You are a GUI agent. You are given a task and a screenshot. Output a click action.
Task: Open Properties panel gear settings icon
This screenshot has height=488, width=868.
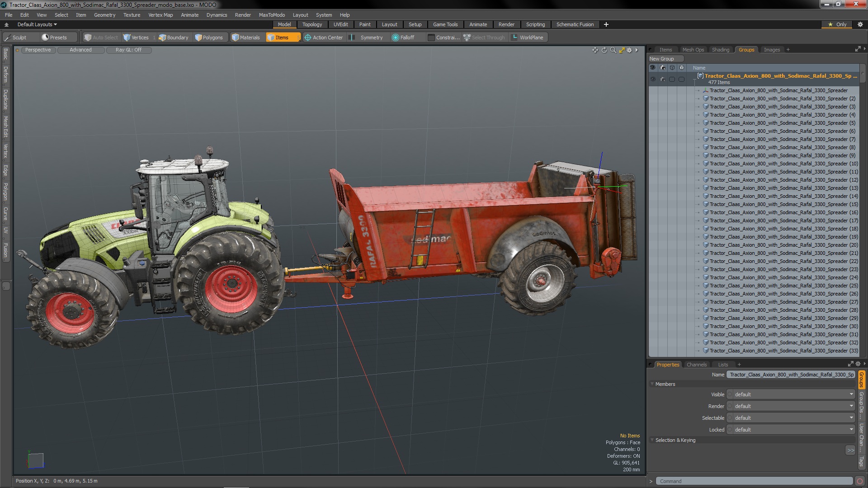[x=858, y=364]
